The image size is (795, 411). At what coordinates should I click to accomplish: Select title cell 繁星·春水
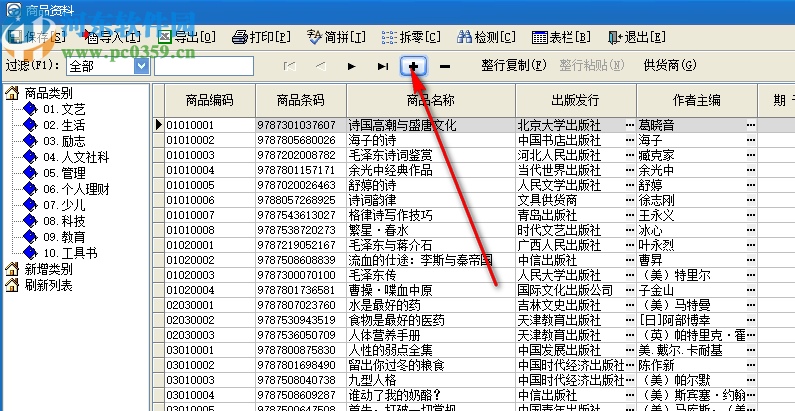pyautogui.click(x=431, y=230)
